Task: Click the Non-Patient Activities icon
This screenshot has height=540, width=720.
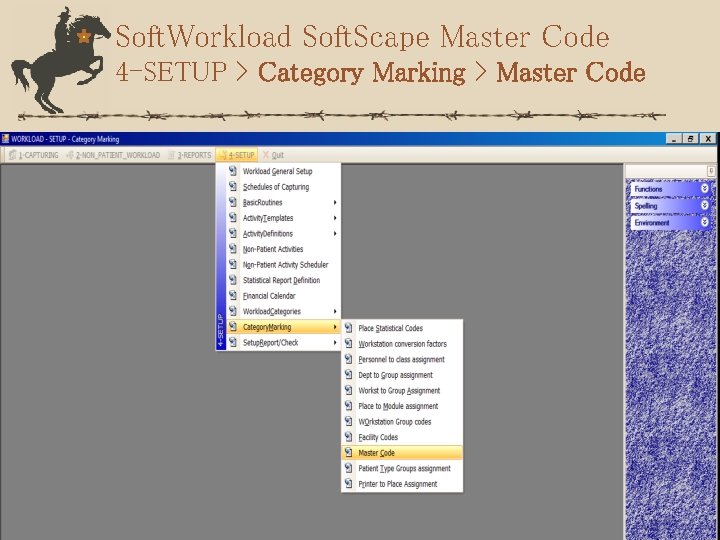Action: point(233,249)
